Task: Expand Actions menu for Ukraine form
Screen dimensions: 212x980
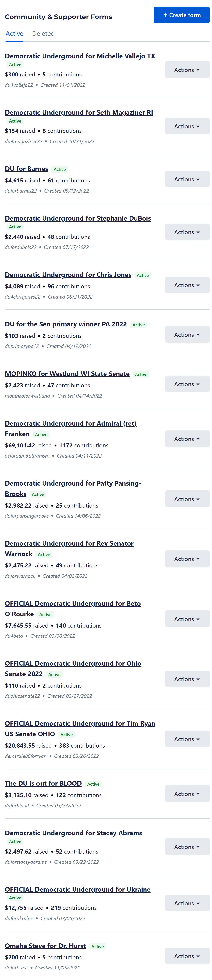Action: coord(187,903)
